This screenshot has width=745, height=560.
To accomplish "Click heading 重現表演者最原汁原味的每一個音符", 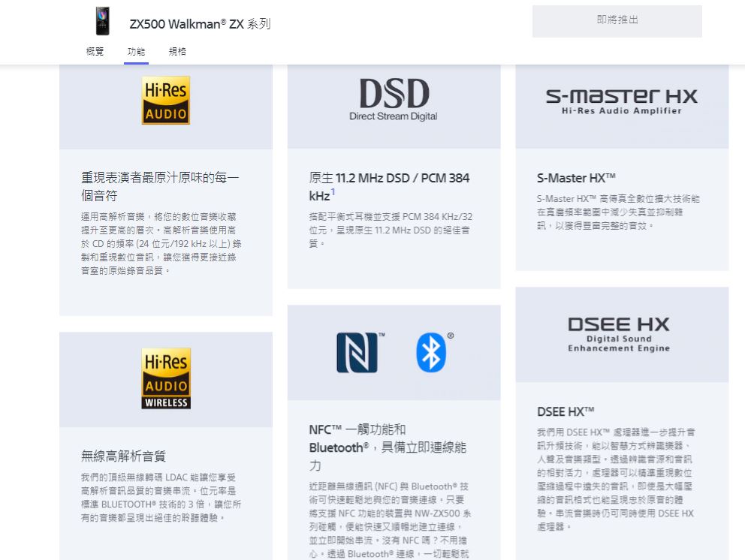I will pos(160,186).
